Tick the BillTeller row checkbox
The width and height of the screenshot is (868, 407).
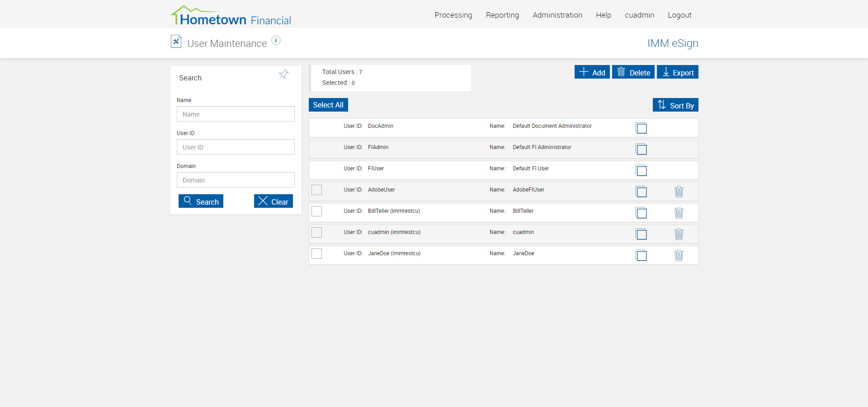317,211
